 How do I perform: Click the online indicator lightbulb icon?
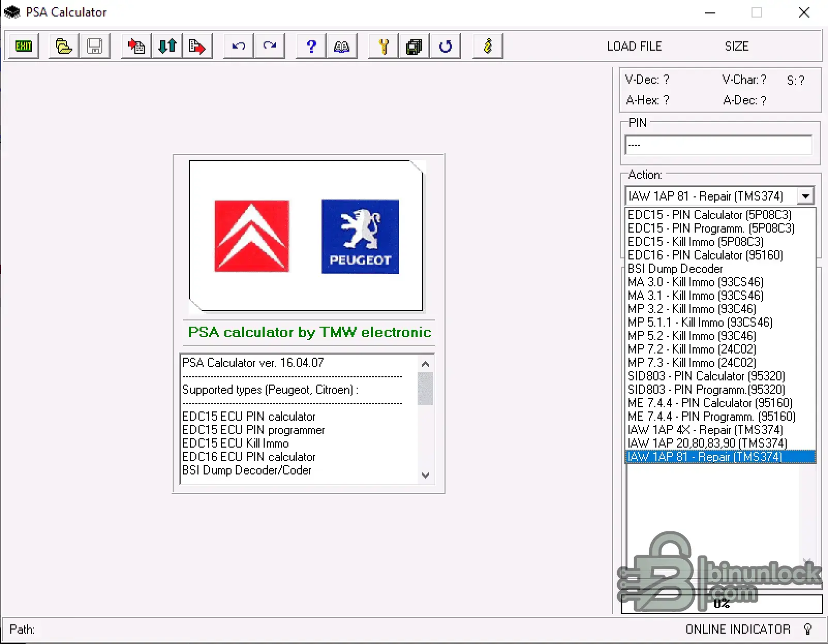point(808,629)
